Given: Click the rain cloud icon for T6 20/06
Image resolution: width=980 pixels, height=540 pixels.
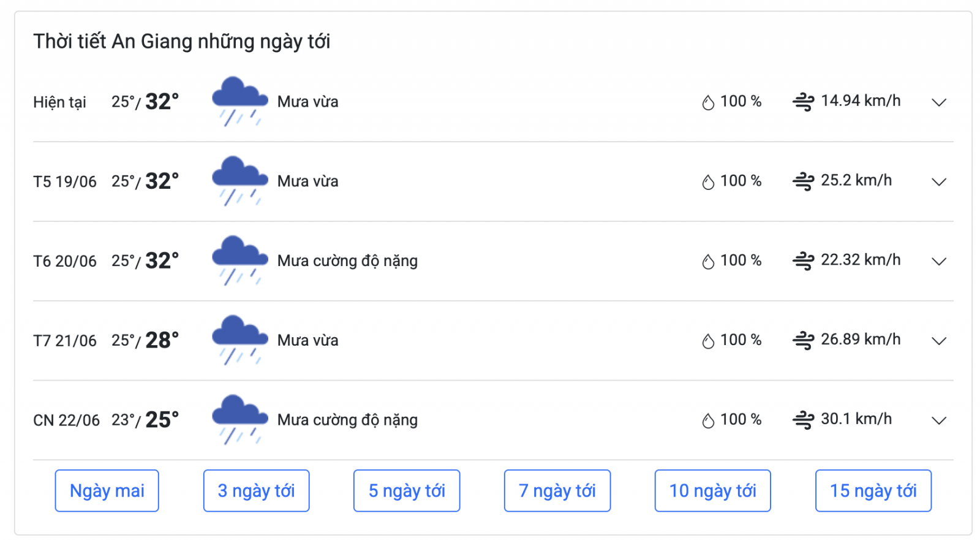Looking at the screenshot, I should [240, 260].
